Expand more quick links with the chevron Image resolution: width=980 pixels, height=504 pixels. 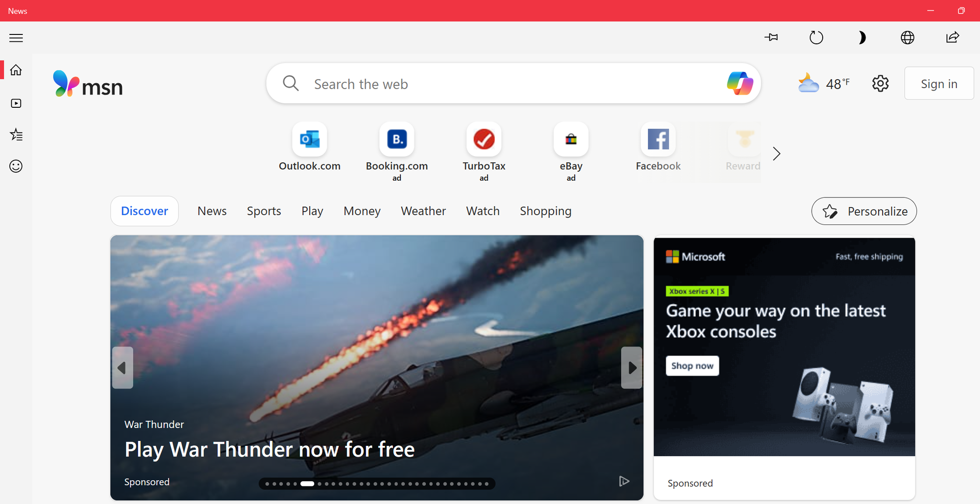(x=776, y=154)
